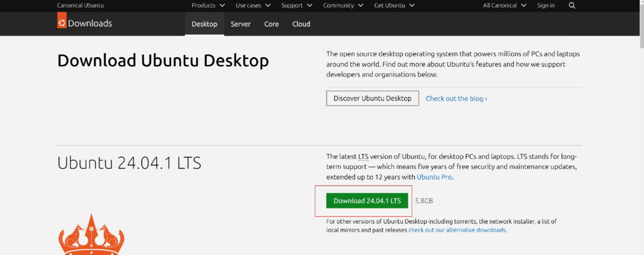Screen dimensions: 644x255
Task: Click the Download Ubuntu Desktop heading
Action: (x=163, y=61)
